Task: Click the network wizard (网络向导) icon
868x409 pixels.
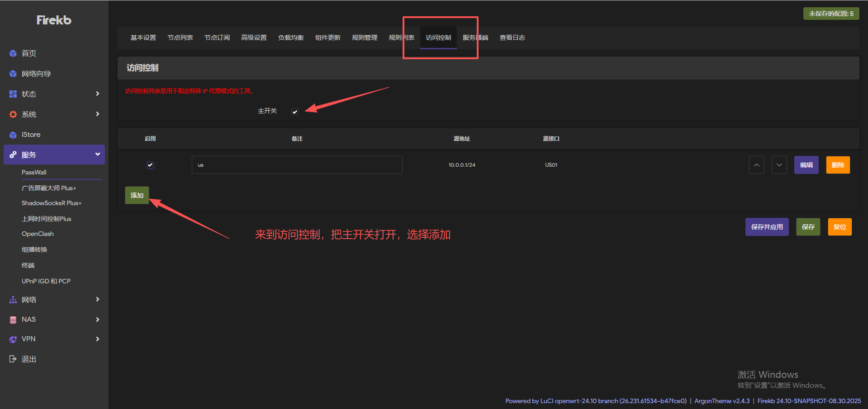Action: pyautogui.click(x=13, y=74)
